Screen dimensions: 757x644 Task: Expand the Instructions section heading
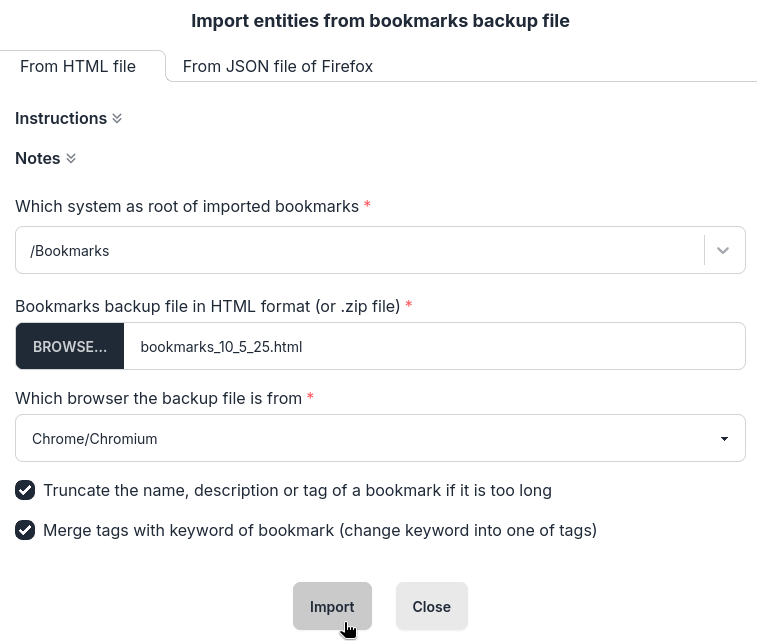(61, 118)
